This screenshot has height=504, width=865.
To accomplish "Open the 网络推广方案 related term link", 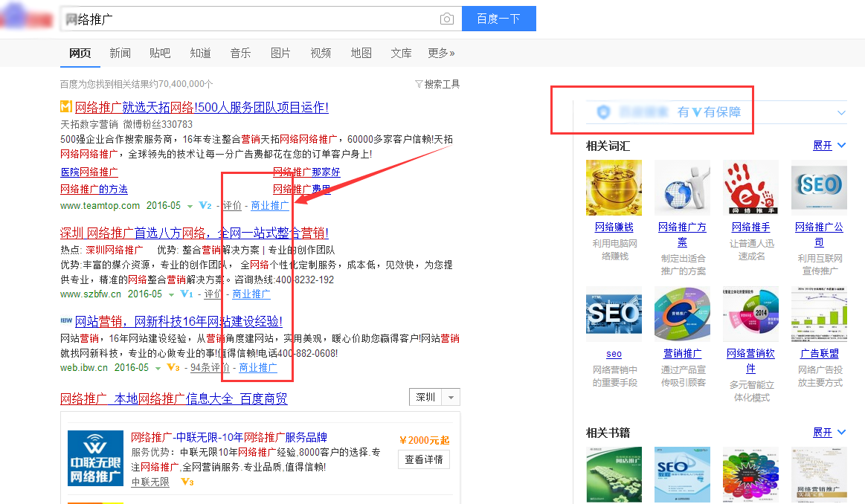I will coord(682,234).
